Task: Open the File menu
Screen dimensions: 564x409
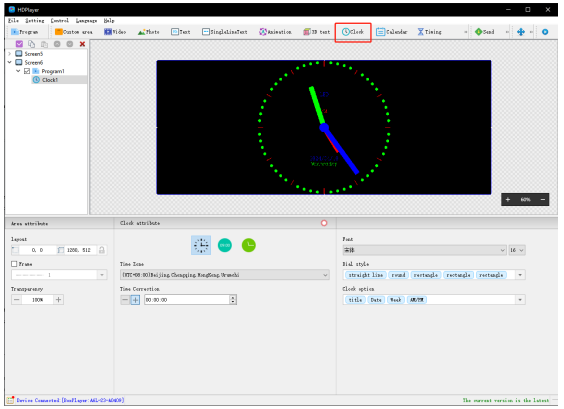Action: click(13, 21)
